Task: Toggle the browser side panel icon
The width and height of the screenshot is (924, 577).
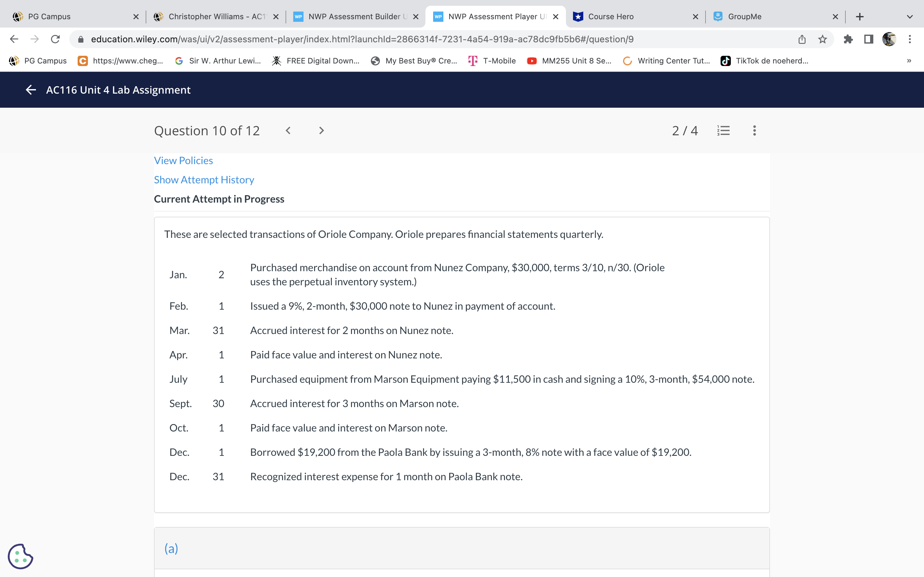Action: coord(868,39)
